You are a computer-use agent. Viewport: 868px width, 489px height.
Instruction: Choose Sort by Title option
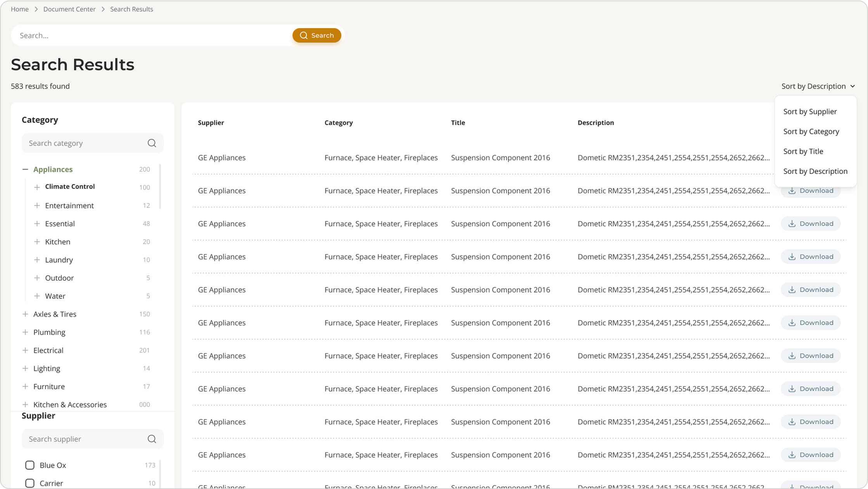pyautogui.click(x=803, y=151)
